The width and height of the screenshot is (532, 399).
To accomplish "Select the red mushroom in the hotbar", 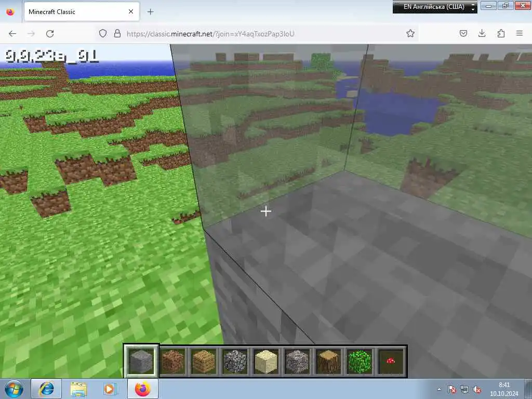I will tap(391, 362).
